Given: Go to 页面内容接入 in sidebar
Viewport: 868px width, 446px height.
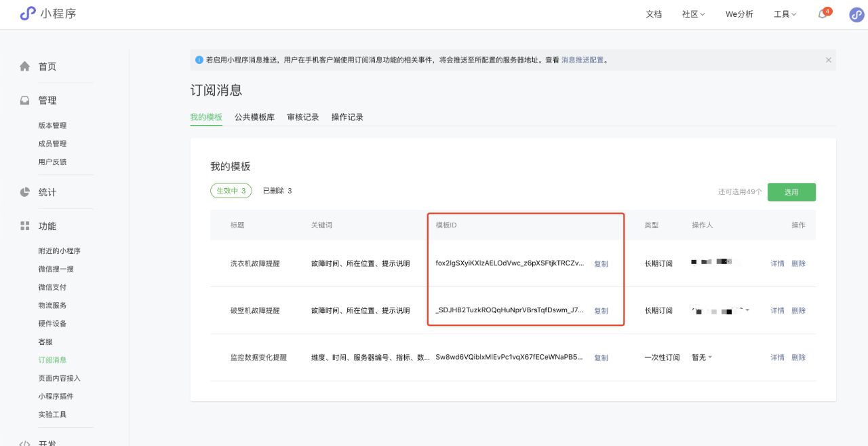Looking at the screenshot, I should point(60,378).
